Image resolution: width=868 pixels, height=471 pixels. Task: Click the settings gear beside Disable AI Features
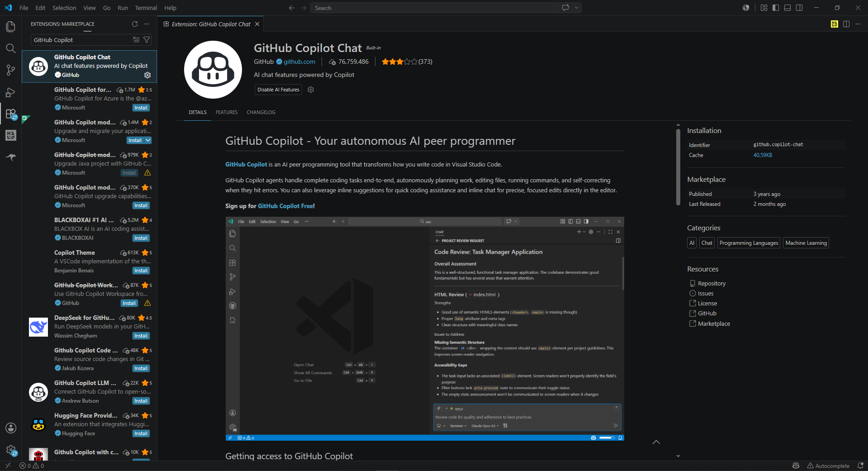(311, 90)
